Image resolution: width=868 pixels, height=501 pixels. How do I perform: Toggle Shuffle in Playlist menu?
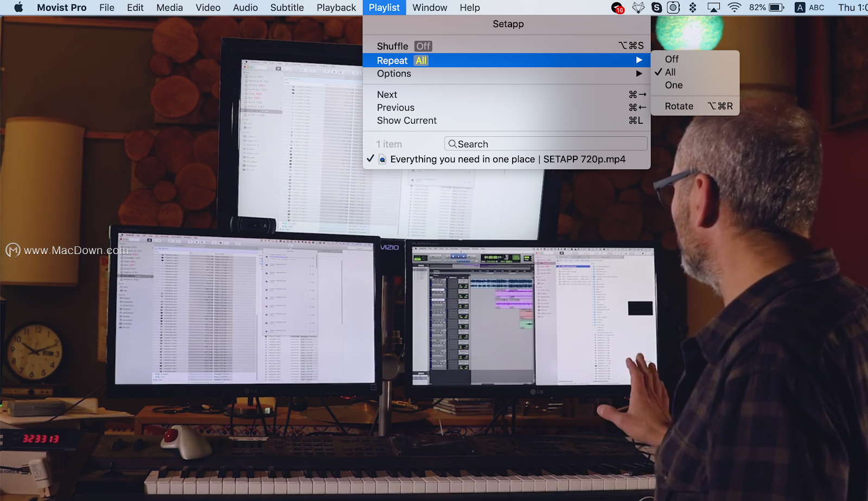tap(507, 46)
